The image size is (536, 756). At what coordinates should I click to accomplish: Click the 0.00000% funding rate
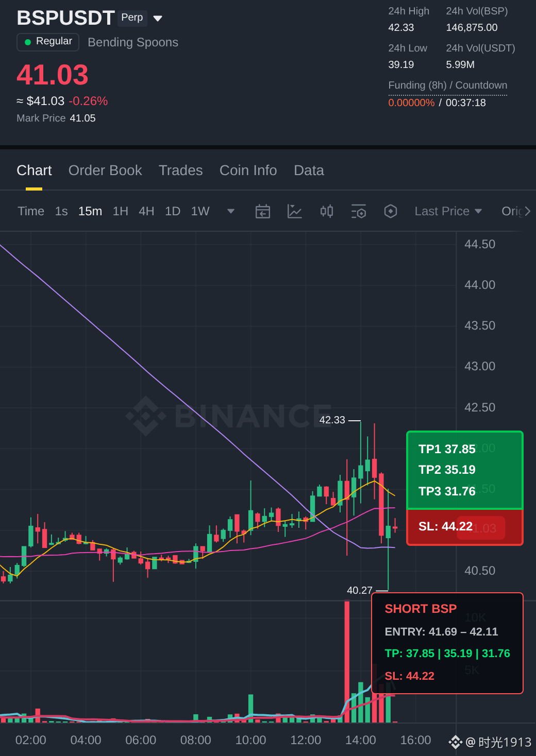411,102
